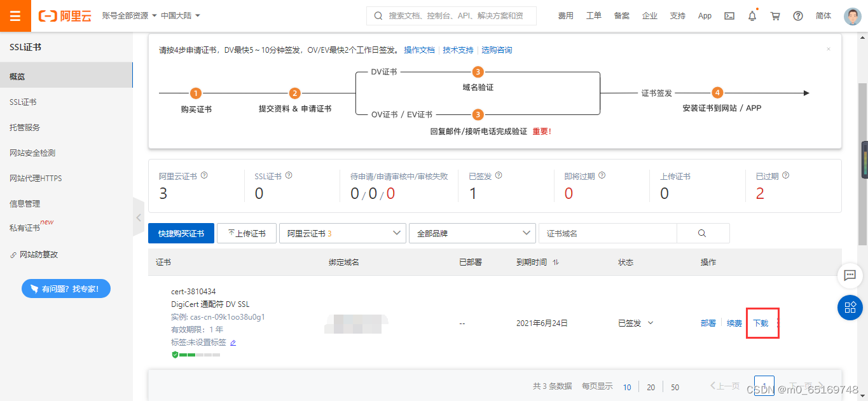Expand the 中国大陆 region dropdown

[181, 15]
